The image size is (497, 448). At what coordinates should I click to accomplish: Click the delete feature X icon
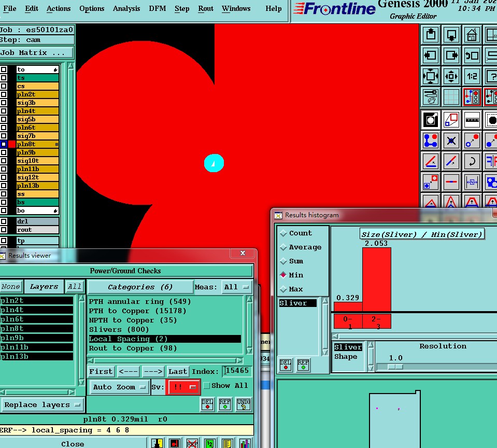pyautogui.click(x=451, y=141)
